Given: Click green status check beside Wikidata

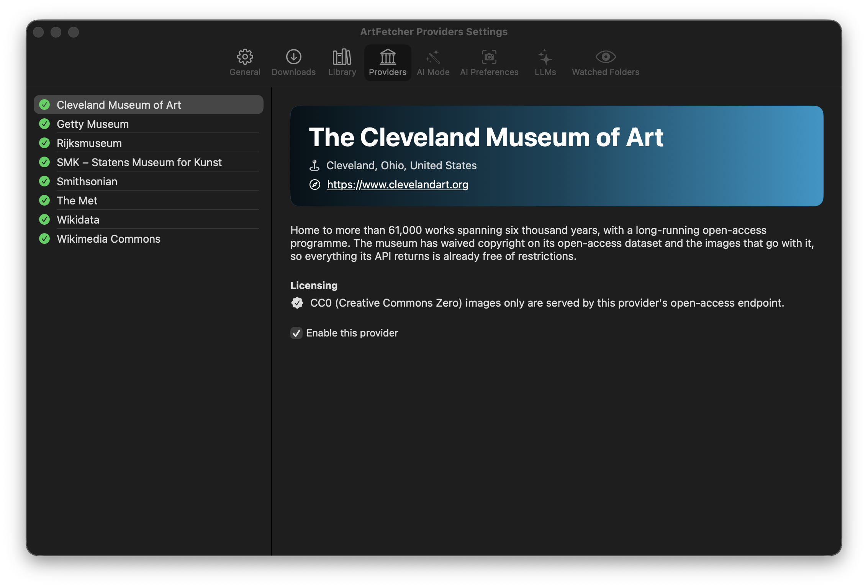Looking at the screenshot, I should [45, 219].
